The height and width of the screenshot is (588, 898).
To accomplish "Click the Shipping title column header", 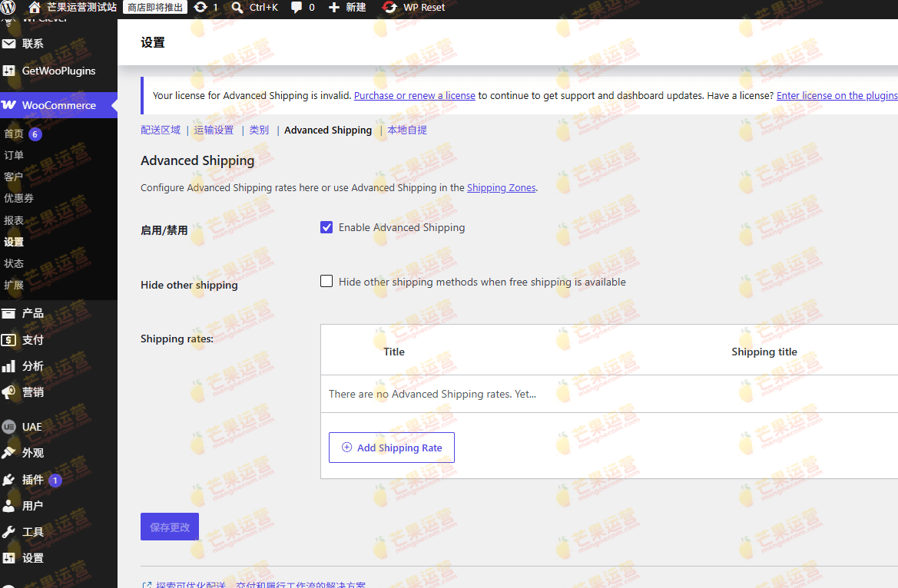I will coord(764,352).
